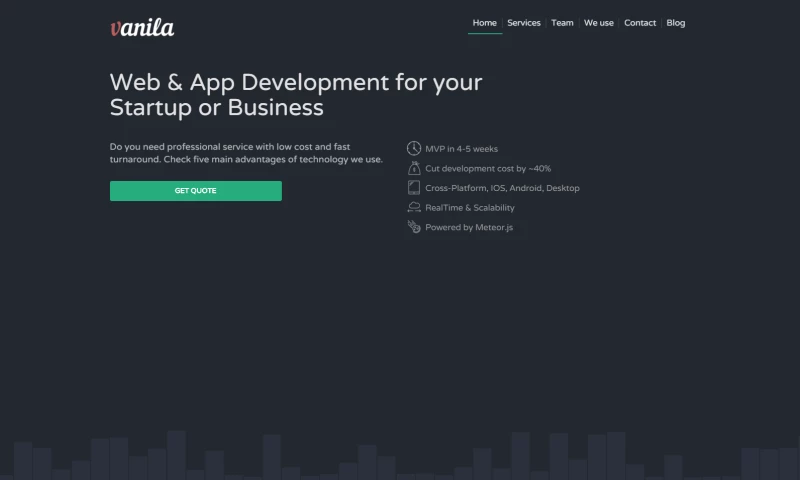
Task: Click the tablet cross-platform icon
Action: point(414,187)
